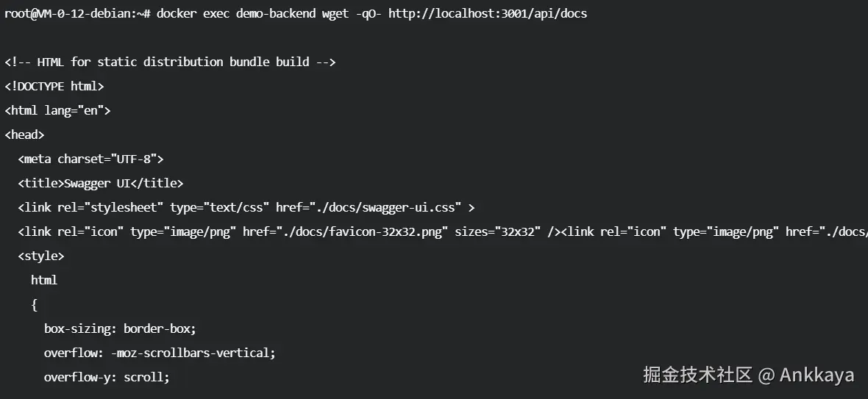Click the html selector under the style tag
Viewport: 868px width, 399px height.
pos(44,280)
